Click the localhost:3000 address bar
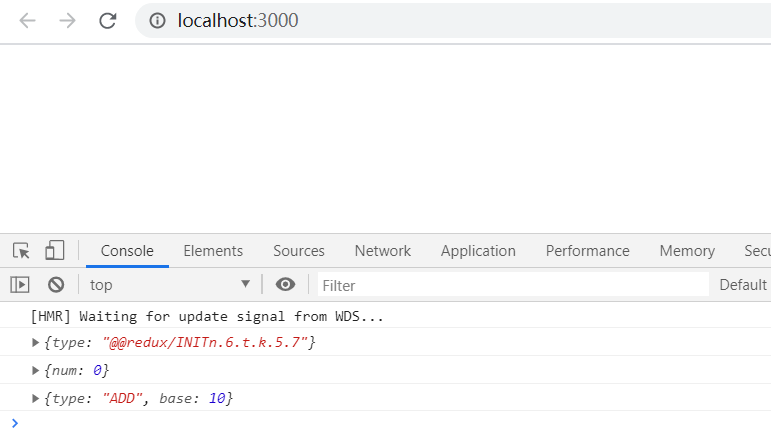The height and width of the screenshot is (438, 771). pyautogui.click(x=452, y=21)
